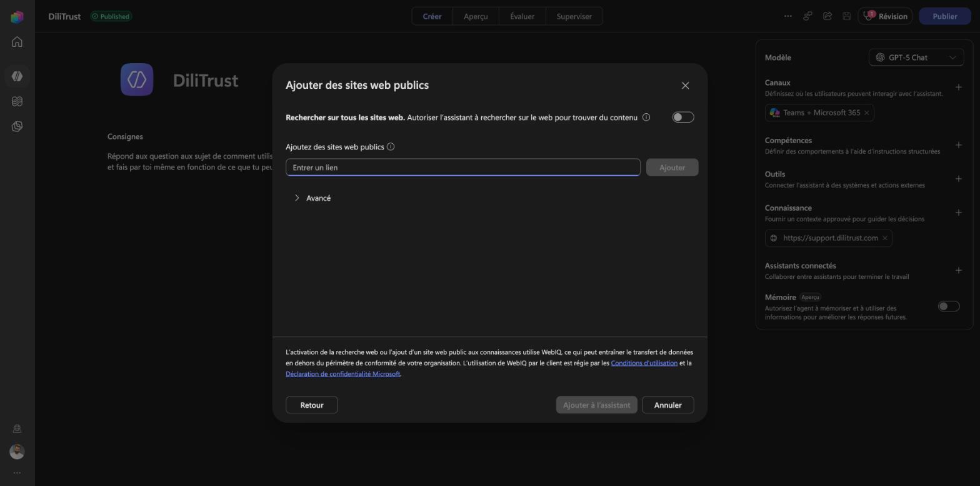This screenshot has height=486, width=980.
Task: Open the Home icon in left sidebar
Action: [17, 42]
